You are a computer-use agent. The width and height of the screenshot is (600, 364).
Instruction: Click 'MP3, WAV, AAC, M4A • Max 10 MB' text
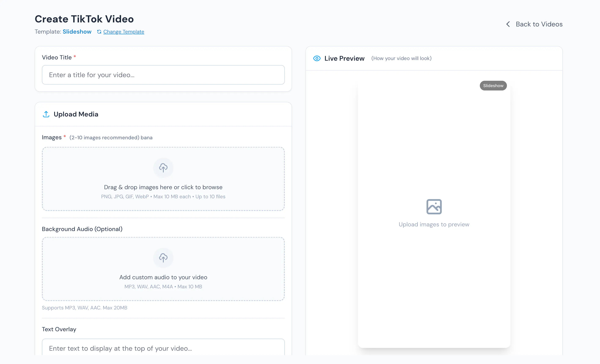tap(163, 287)
